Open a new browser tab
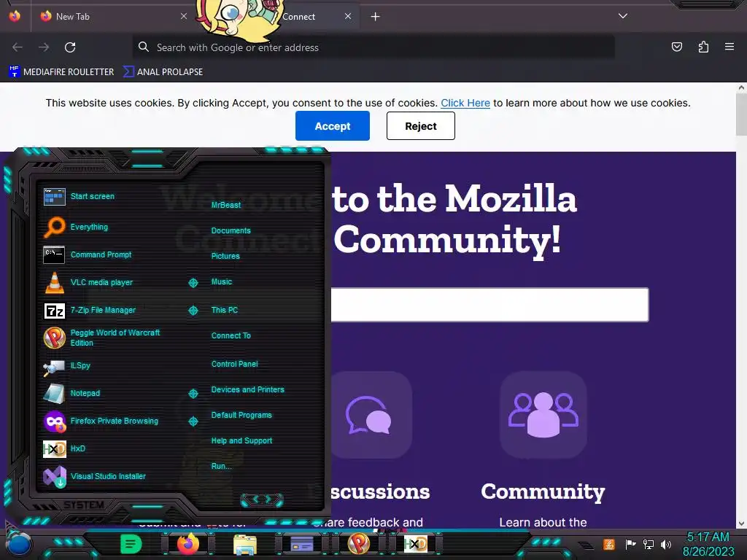This screenshot has width=747, height=560. click(x=376, y=17)
